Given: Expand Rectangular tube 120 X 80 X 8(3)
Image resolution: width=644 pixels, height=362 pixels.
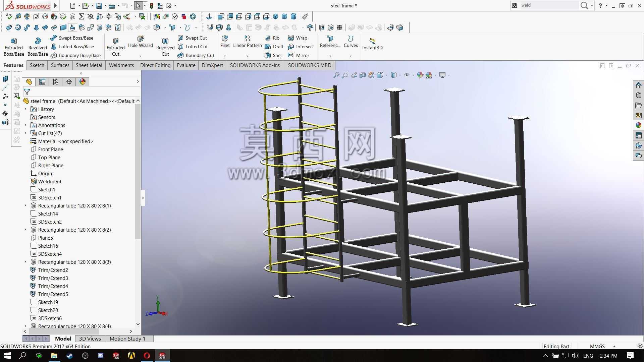Looking at the screenshot, I should point(25,262).
